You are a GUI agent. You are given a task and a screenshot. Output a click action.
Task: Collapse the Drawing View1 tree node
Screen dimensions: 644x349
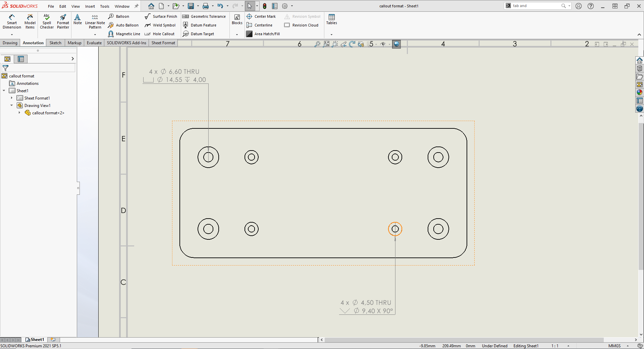click(x=12, y=105)
